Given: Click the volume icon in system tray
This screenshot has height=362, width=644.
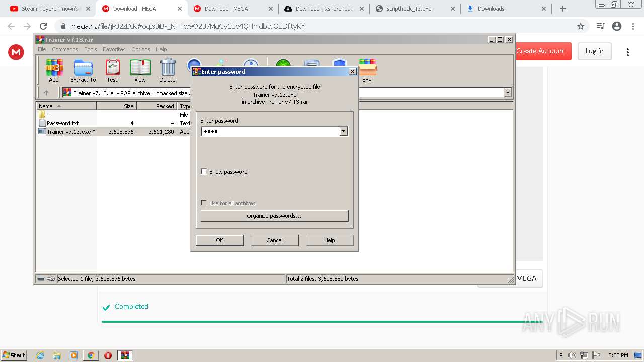Looking at the screenshot, I should click(x=572, y=355).
